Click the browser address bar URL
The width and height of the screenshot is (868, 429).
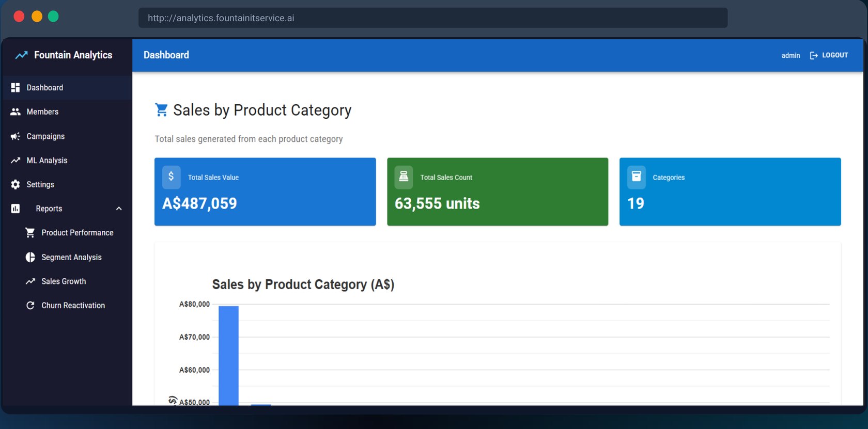(x=221, y=18)
